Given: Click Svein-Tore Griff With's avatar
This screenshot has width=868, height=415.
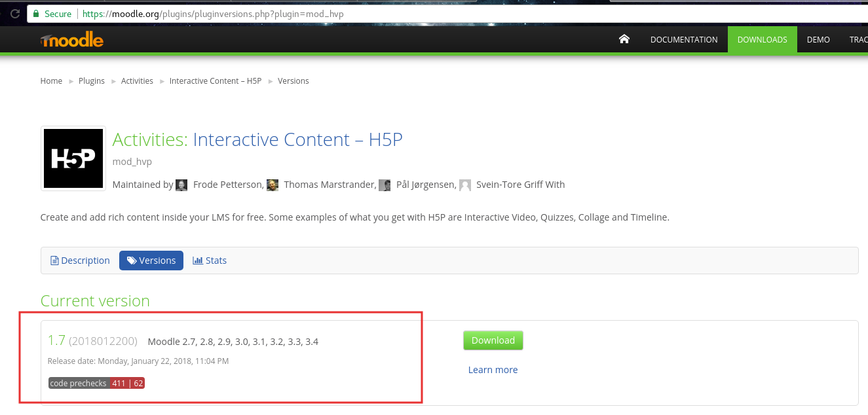Looking at the screenshot, I should point(465,185).
